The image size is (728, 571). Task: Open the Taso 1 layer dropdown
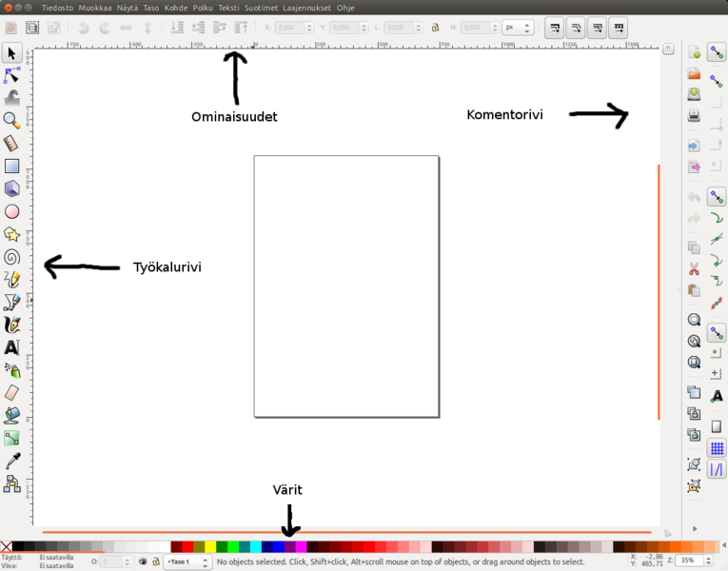[x=187, y=562]
